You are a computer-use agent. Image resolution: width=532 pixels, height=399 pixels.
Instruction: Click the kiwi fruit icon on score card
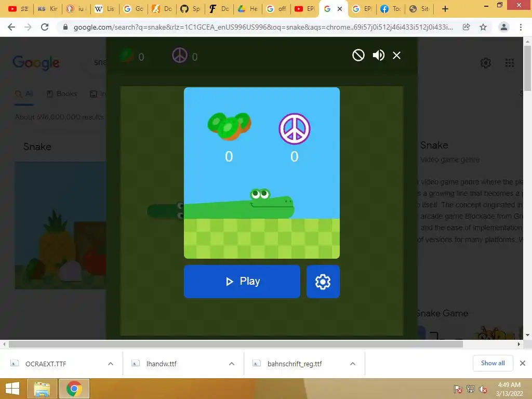229,126
